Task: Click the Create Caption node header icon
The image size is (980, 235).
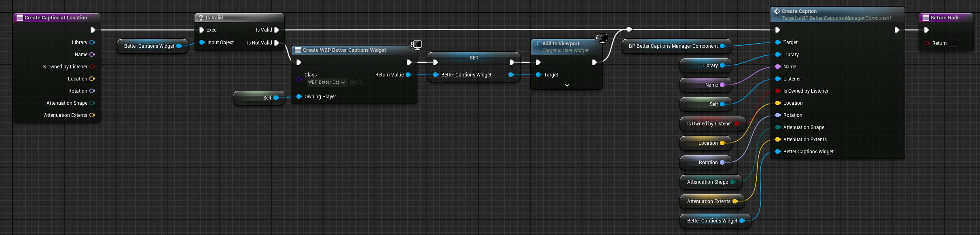Action: point(777,11)
